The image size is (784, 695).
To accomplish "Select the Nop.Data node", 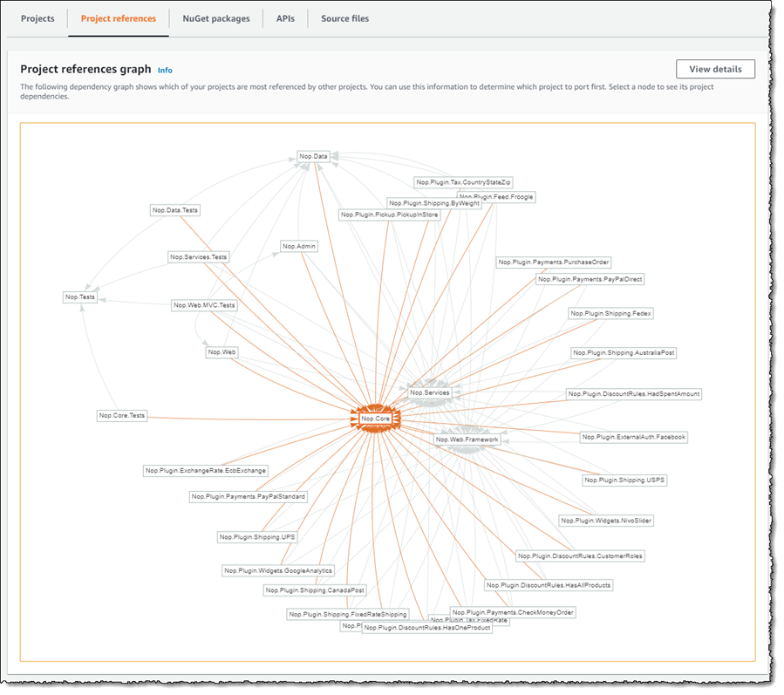I will click(313, 157).
